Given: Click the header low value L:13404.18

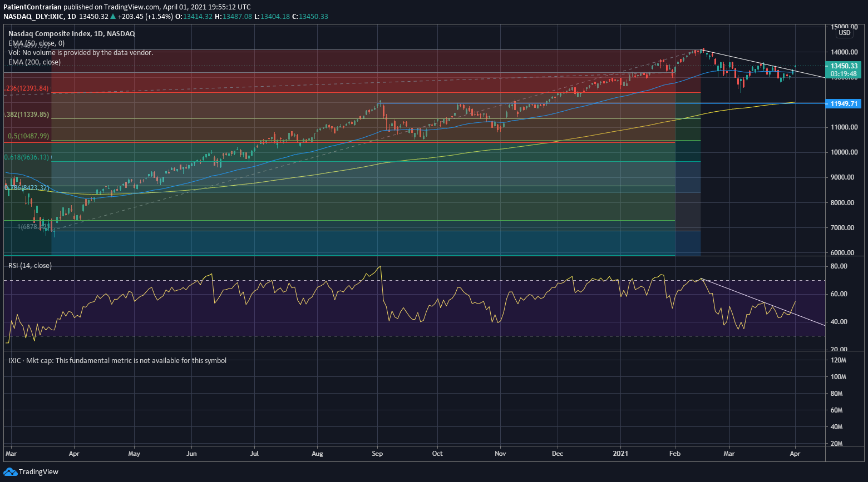Looking at the screenshot, I should (272, 17).
